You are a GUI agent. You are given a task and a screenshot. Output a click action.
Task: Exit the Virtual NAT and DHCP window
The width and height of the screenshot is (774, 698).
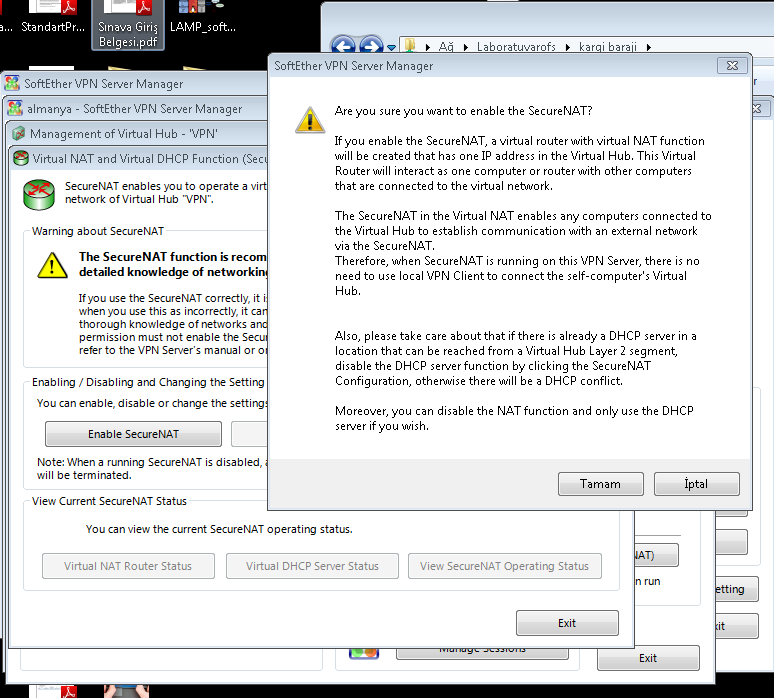[567, 623]
